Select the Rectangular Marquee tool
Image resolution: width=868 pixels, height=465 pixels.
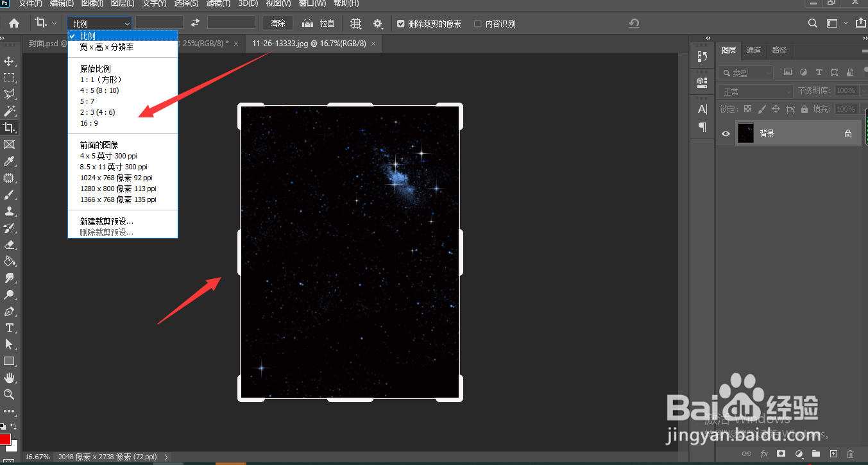9,78
